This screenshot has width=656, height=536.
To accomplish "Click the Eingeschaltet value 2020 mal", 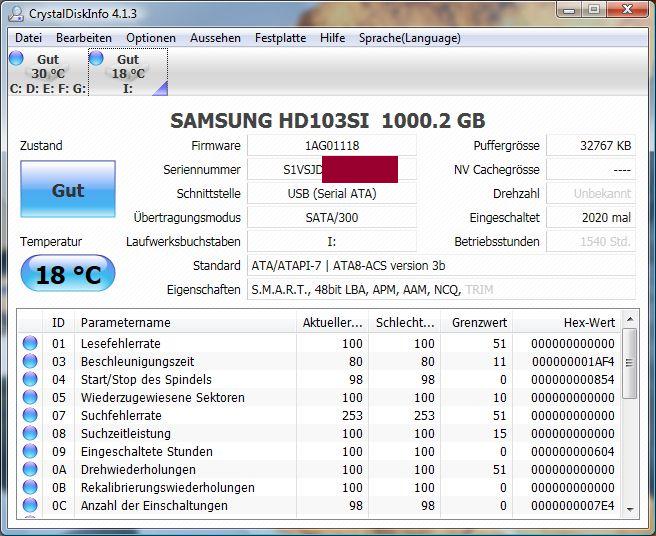I will tap(591, 218).
